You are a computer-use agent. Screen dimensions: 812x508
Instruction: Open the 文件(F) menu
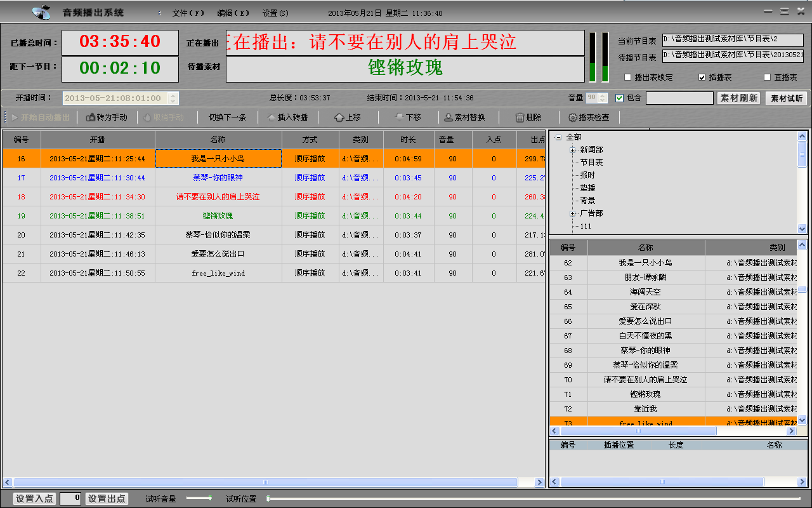188,13
